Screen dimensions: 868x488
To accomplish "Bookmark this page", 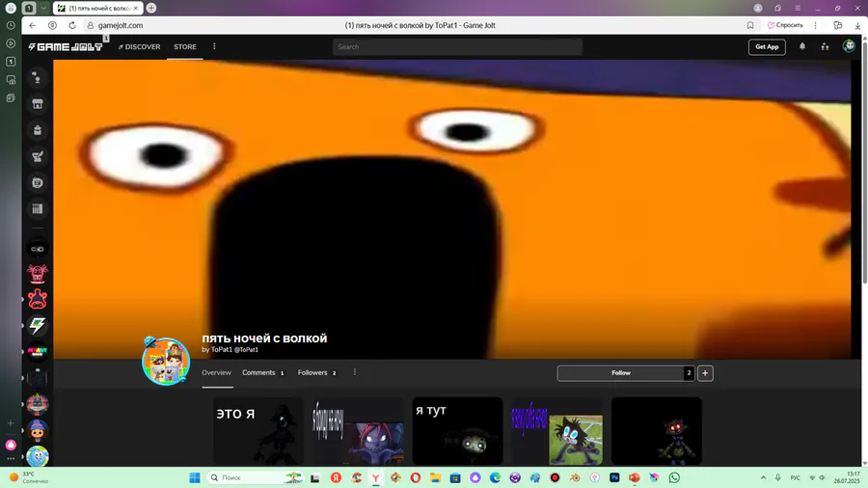I will point(750,25).
